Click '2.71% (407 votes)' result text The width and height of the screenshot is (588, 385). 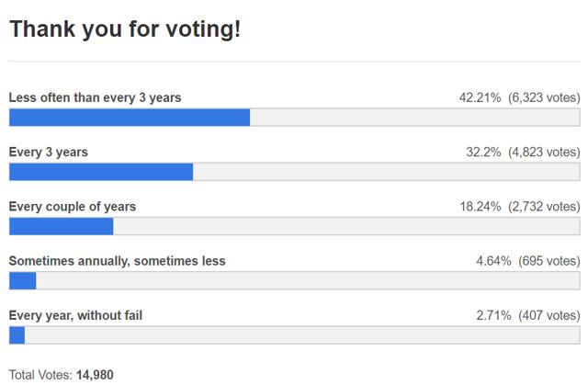pos(528,315)
